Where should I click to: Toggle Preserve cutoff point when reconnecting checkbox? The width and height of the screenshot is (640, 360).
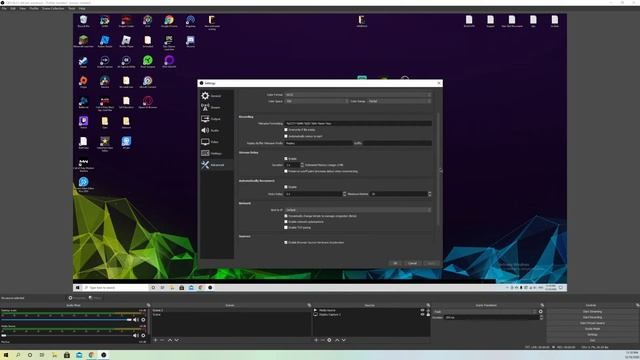pos(286,171)
